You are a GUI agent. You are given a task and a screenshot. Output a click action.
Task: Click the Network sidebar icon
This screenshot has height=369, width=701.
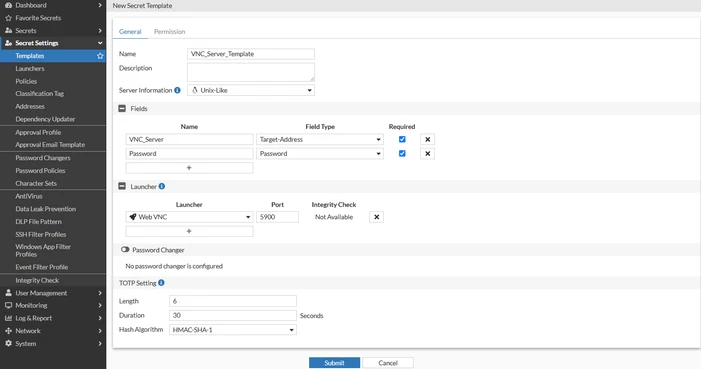pos(8,331)
